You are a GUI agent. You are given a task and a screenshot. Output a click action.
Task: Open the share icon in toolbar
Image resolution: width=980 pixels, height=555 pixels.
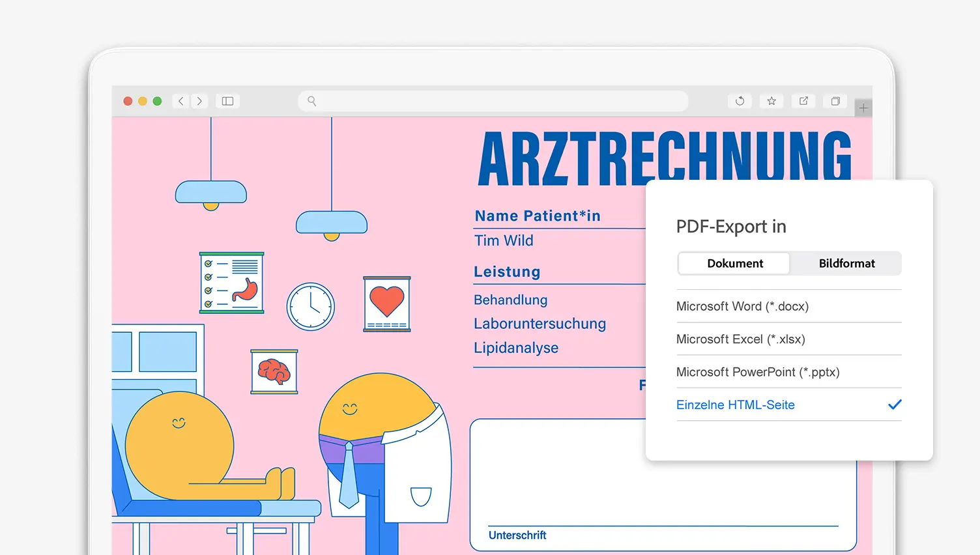(803, 101)
